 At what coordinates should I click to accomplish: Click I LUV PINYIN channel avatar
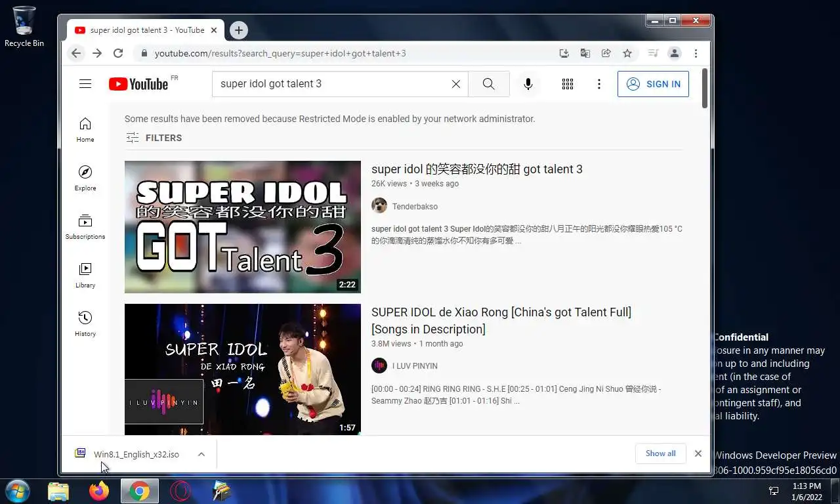click(x=379, y=366)
